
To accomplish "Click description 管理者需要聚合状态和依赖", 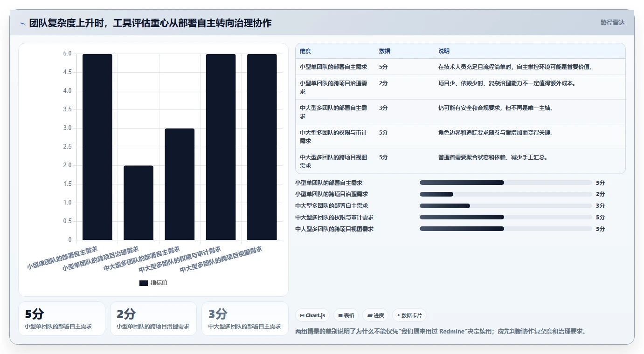I will (493, 157).
